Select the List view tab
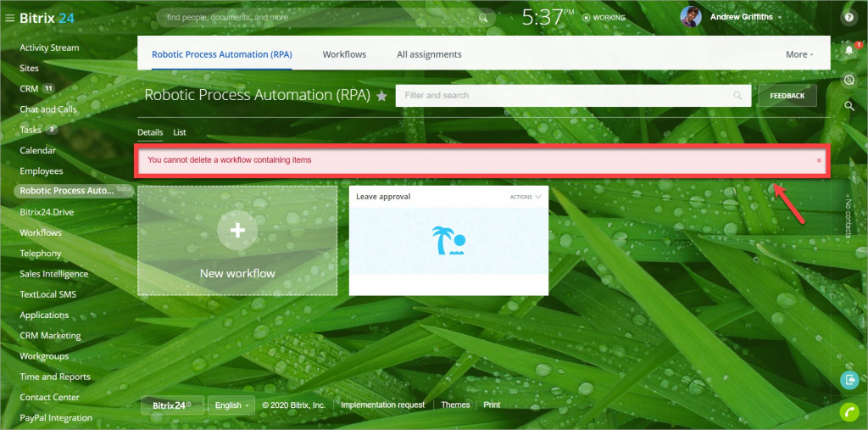The width and height of the screenshot is (868, 430). (x=180, y=132)
